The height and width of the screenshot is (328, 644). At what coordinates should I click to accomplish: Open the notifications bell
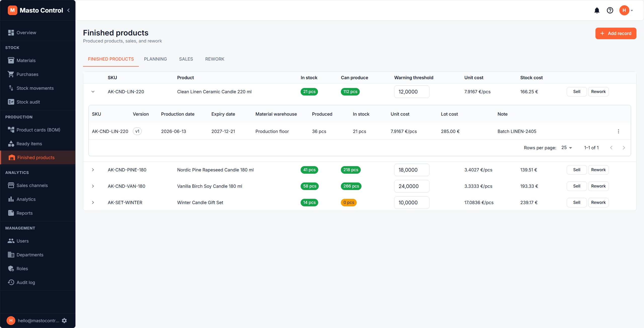point(597,10)
